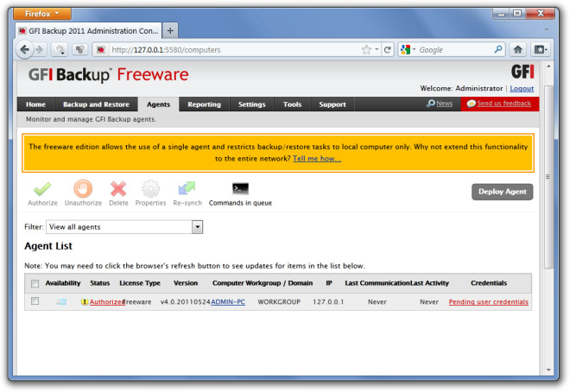Viewport: 570px width, 392px height.
Task: Open the Commands in queue terminal icon
Action: pyautogui.click(x=240, y=188)
